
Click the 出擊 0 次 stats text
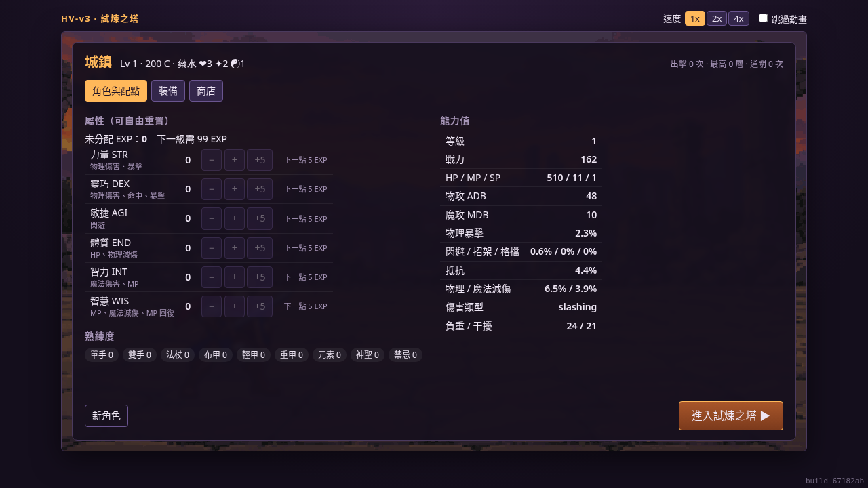point(727,64)
